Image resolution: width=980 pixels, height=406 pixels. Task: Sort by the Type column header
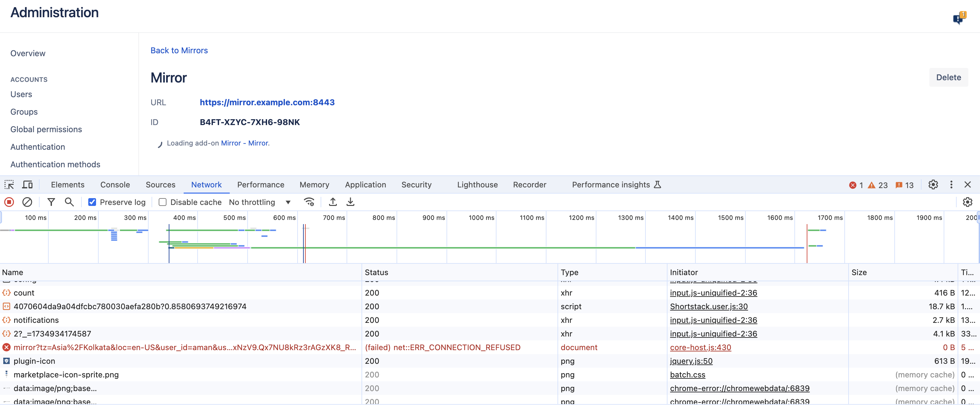point(612,272)
